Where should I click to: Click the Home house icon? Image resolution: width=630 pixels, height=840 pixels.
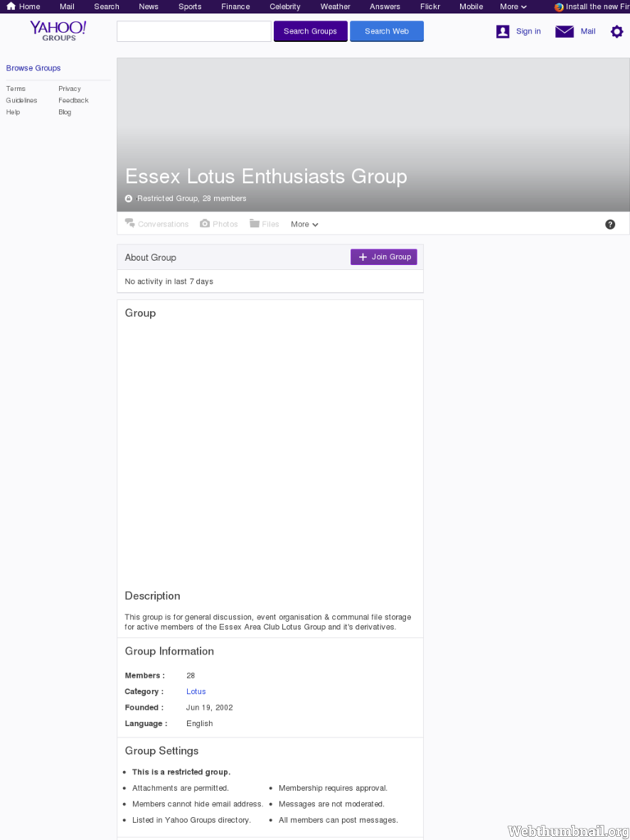pos(11,7)
